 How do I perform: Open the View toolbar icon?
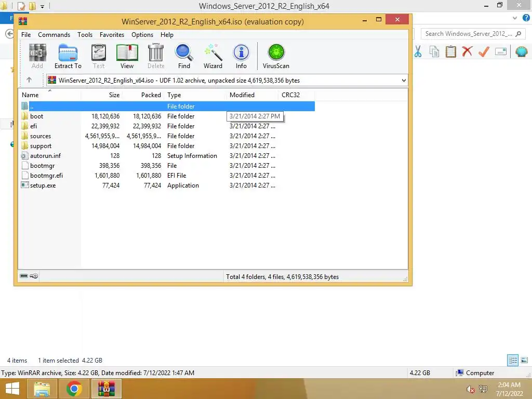pos(127,56)
